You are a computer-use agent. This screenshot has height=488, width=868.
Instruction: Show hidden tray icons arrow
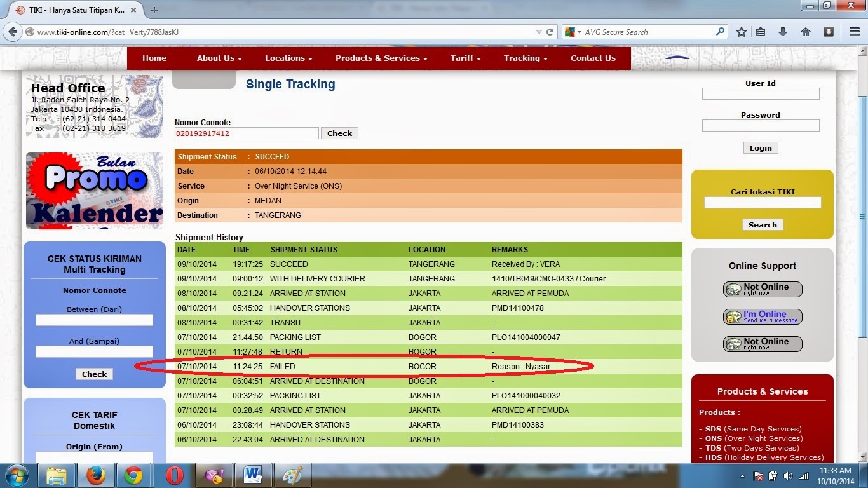[x=743, y=476]
